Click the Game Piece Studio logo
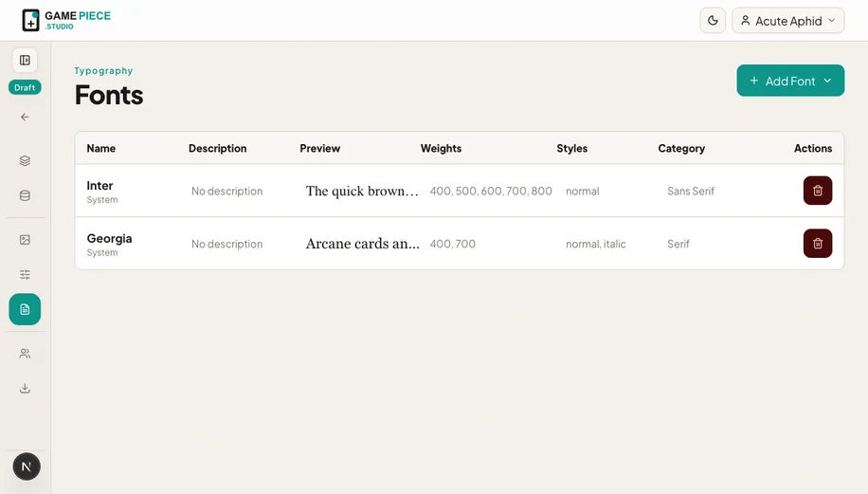This screenshot has width=868, height=494. pyautogui.click(x=66, y=21)
